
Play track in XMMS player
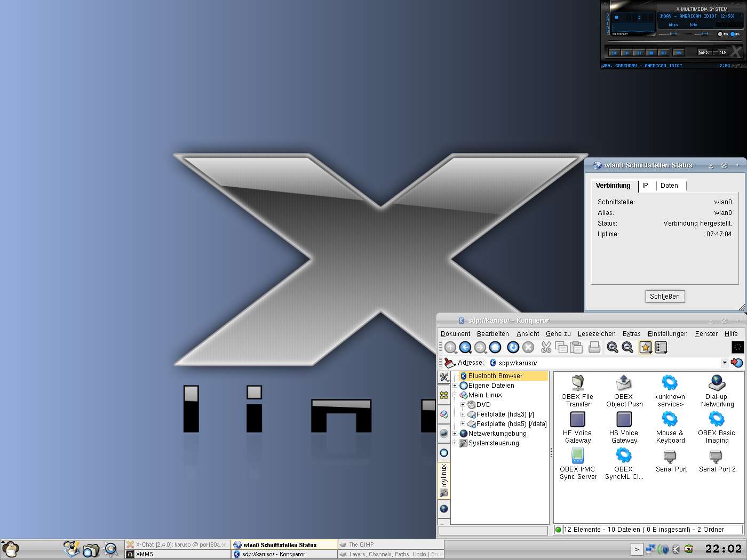tap(627, 53)
